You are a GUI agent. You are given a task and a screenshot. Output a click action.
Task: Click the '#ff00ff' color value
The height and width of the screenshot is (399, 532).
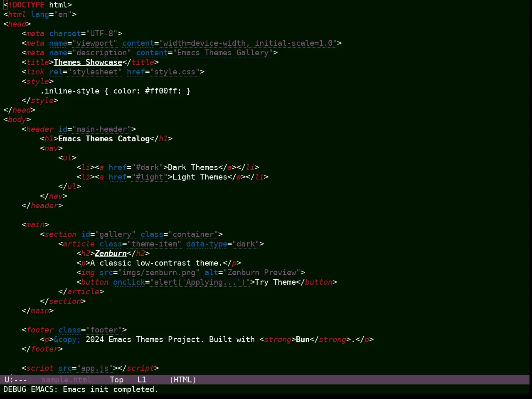(161, 91)
